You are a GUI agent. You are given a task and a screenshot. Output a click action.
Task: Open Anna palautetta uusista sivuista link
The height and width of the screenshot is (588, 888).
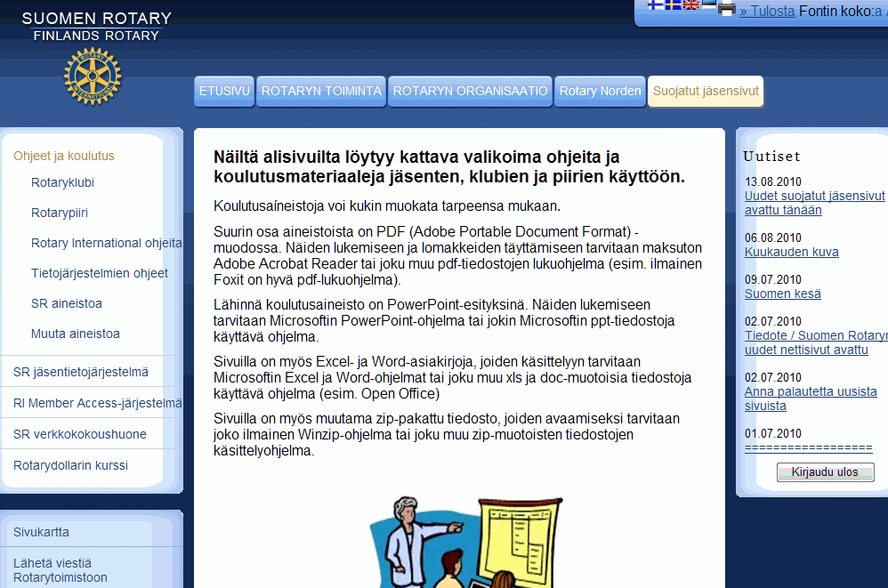811,399
